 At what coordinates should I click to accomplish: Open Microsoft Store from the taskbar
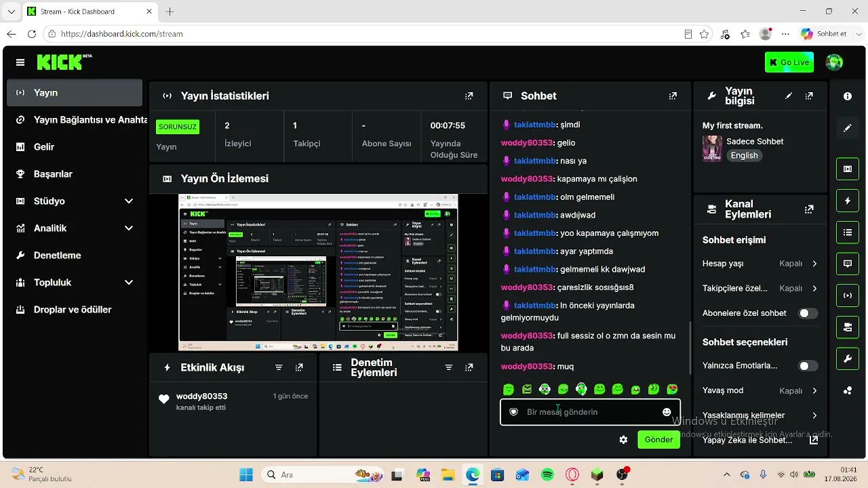(498, 474)
